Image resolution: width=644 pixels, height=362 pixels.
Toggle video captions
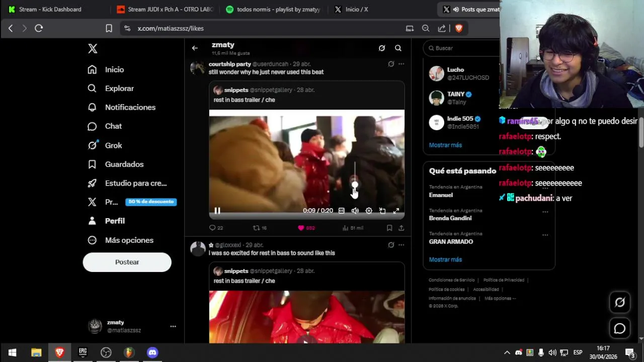[x=342, y=211]
